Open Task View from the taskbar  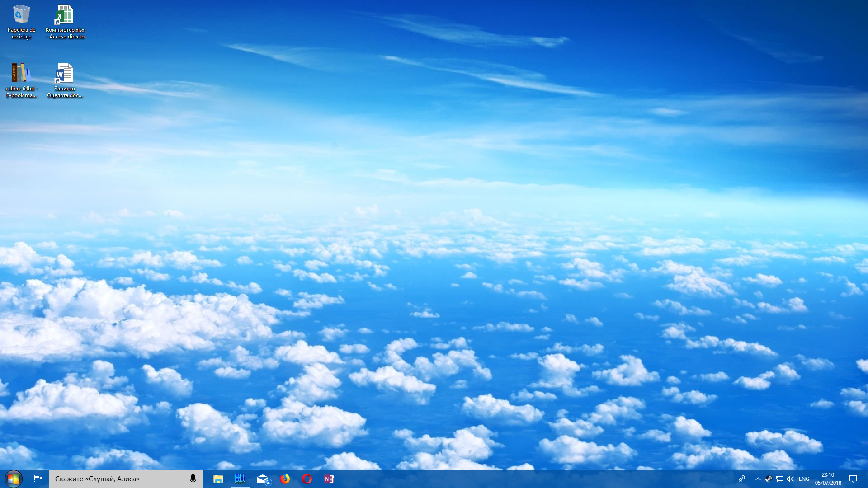(38, 479)
